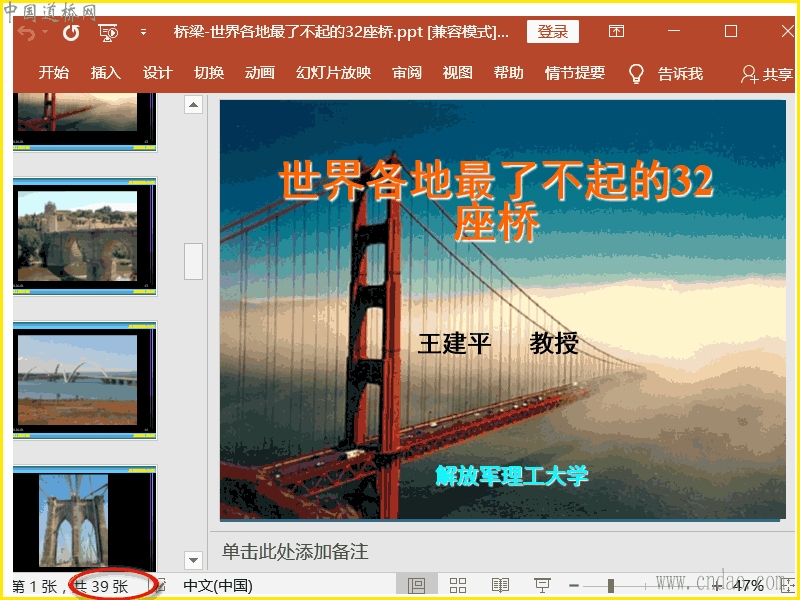
Task: Click the Redo/Repeat icon in quick access toolbar
Action: (x=70, y=32)
